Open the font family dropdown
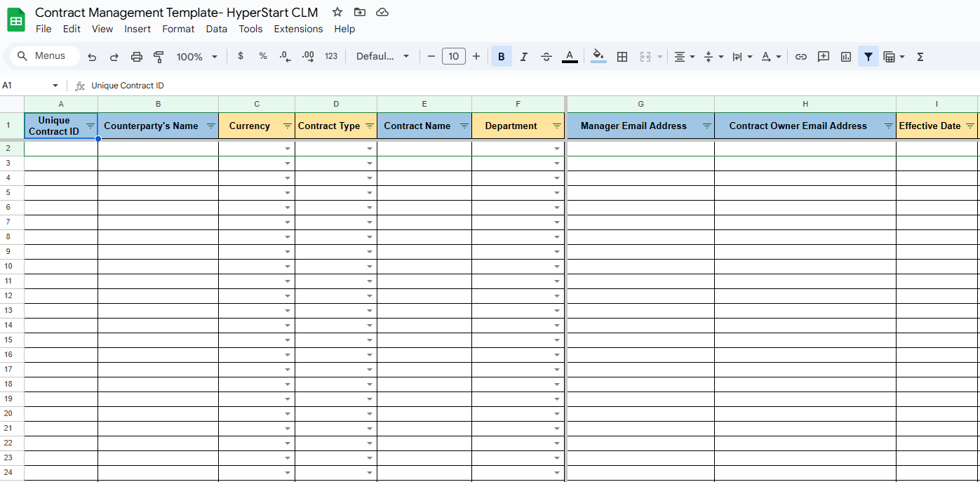The width and height of the screenshot is (980, 482). click(382, 56)
